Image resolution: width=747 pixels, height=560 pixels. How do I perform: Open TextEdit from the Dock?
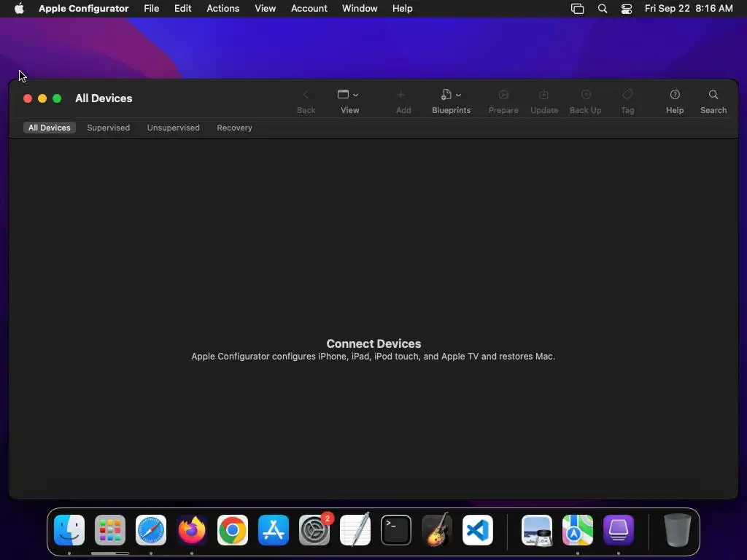pos(355,529)
